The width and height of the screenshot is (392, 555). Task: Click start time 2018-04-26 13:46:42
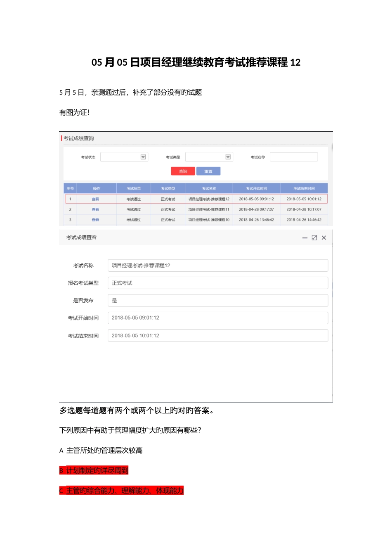pyautogui.click(x=256, y=220)
